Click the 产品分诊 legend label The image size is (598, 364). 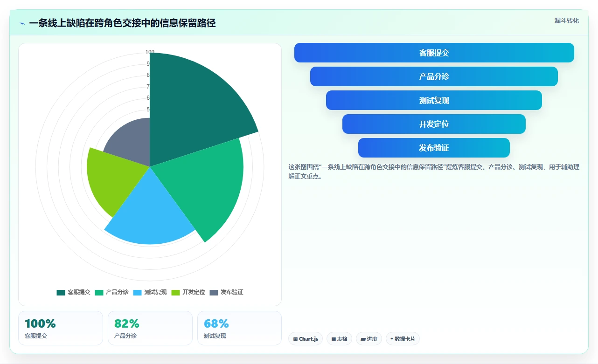click(117, 292)
